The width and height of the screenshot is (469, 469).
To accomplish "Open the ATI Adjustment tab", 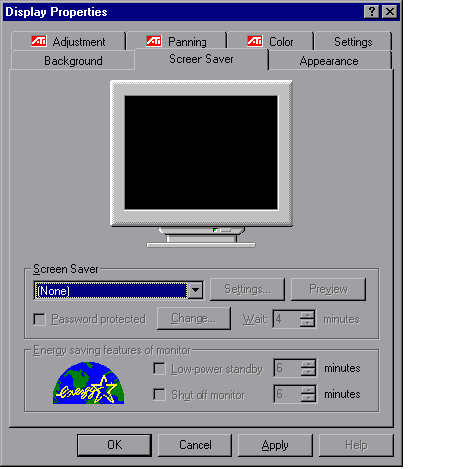I will [x=68, y=41].
